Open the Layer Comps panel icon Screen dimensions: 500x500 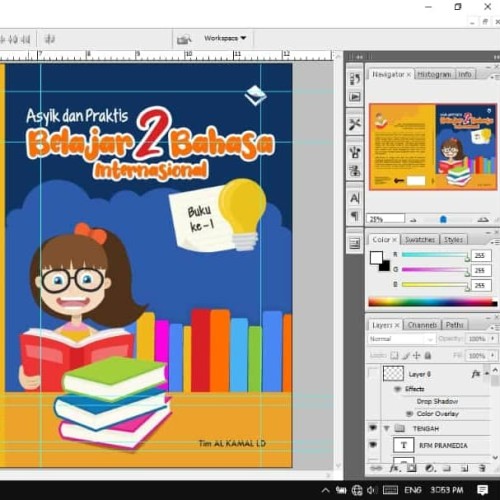tap(355, 244)
